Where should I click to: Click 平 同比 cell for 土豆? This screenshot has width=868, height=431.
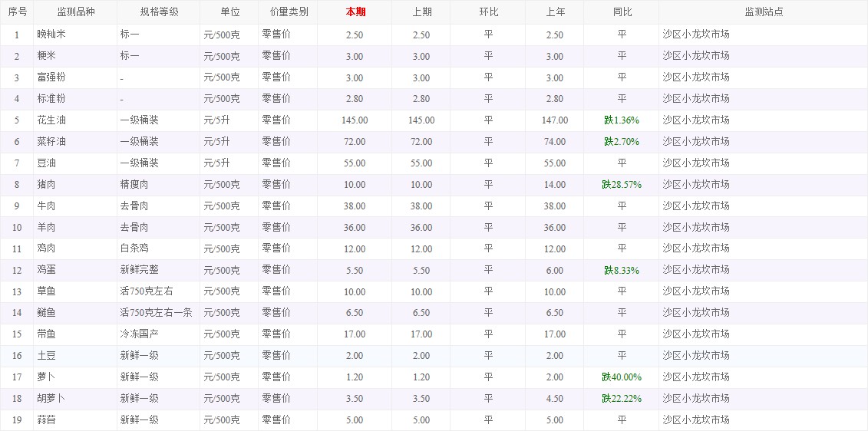622,356
